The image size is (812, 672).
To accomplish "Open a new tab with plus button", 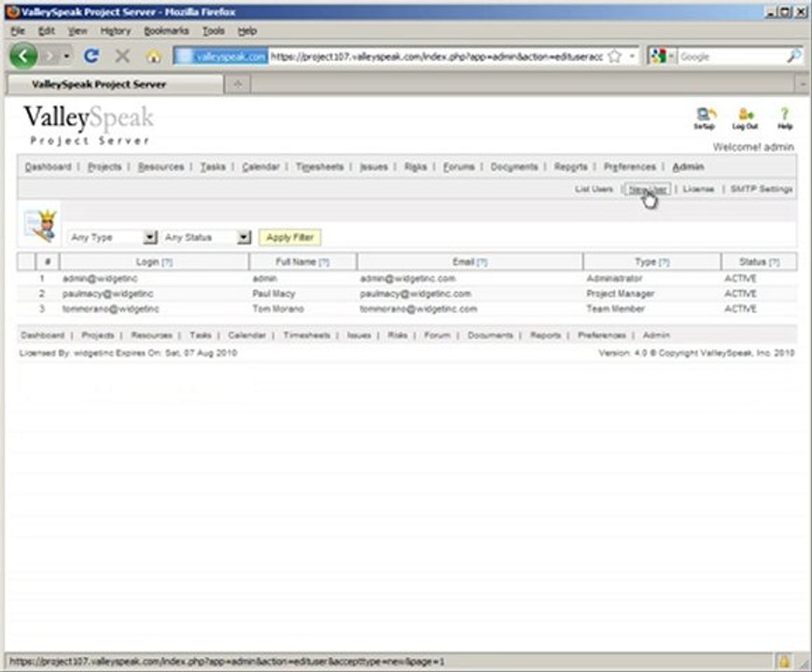I will coord(238,84).
